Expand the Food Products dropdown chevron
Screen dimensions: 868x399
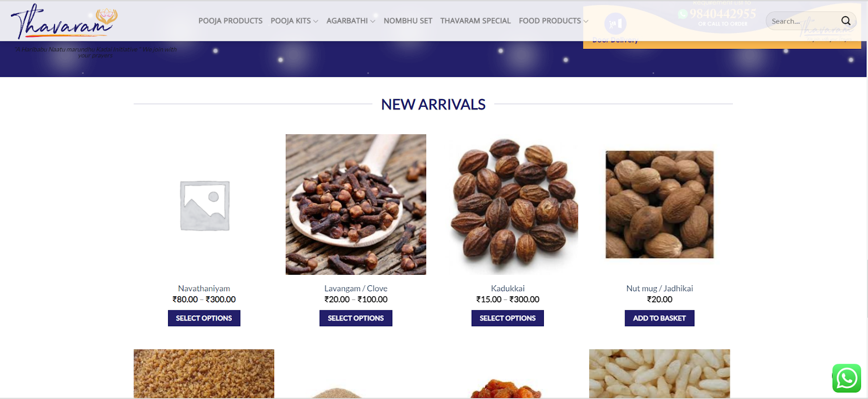(x=586, y=21)
